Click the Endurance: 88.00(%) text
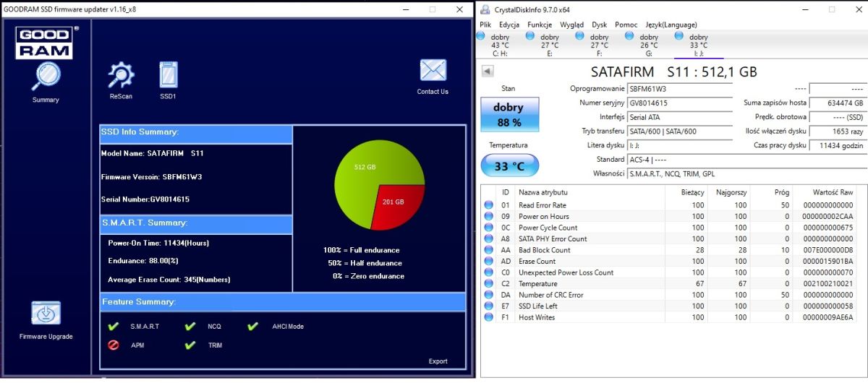The image size is (868, 383). (x=143, y=261)
